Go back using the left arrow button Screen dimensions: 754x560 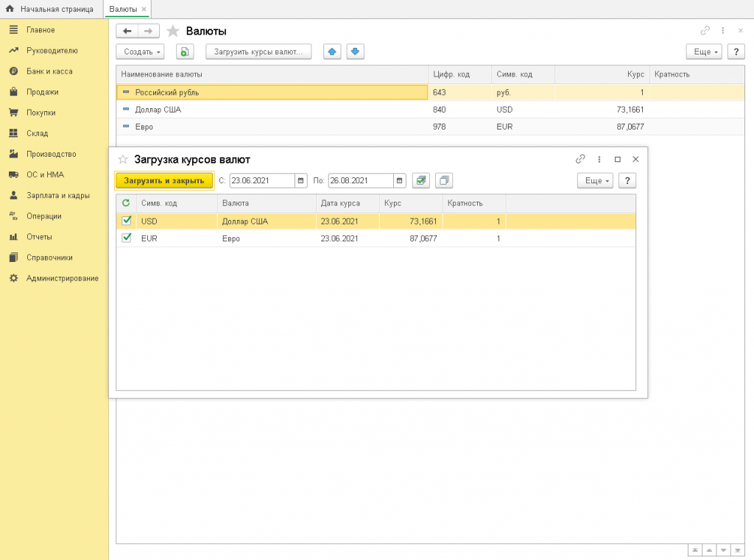tap(127, 31)
